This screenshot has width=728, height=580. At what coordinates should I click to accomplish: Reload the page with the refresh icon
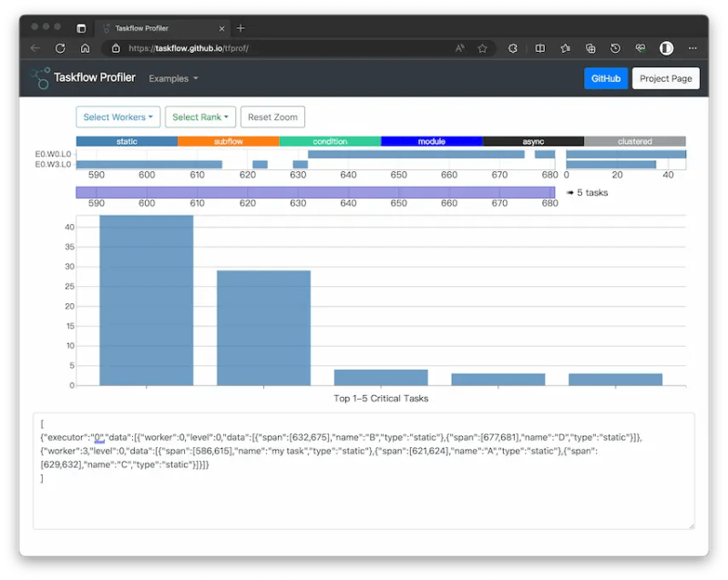(x=60, y=48)
